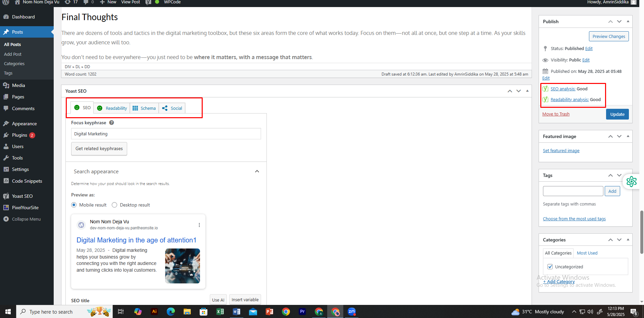Click the Collapse Menu icon
The height and width of the screenshot is (318, 644).
tap(6, 219)
